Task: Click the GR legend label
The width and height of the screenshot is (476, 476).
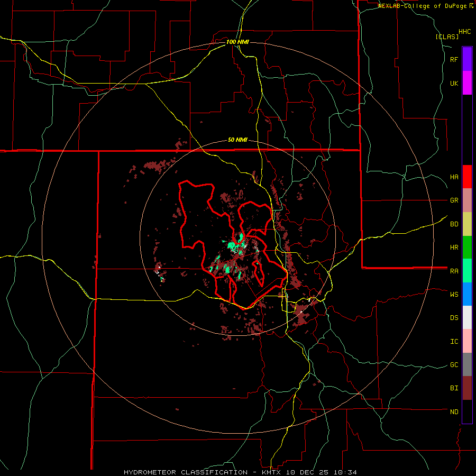Action: coord(454,200)
